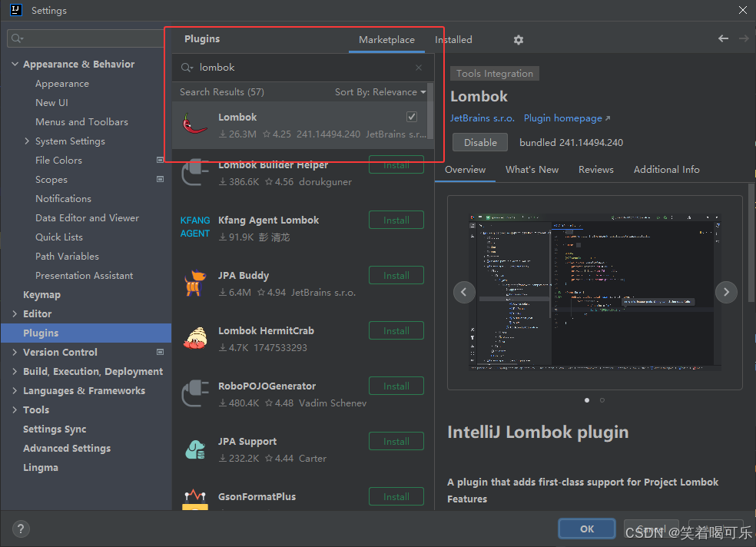Select Appearance settings page

tap(62, 84)
